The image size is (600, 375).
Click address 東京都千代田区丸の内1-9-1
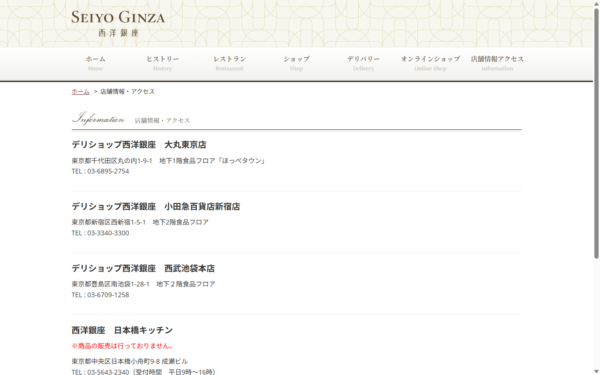tap(112, 161)
